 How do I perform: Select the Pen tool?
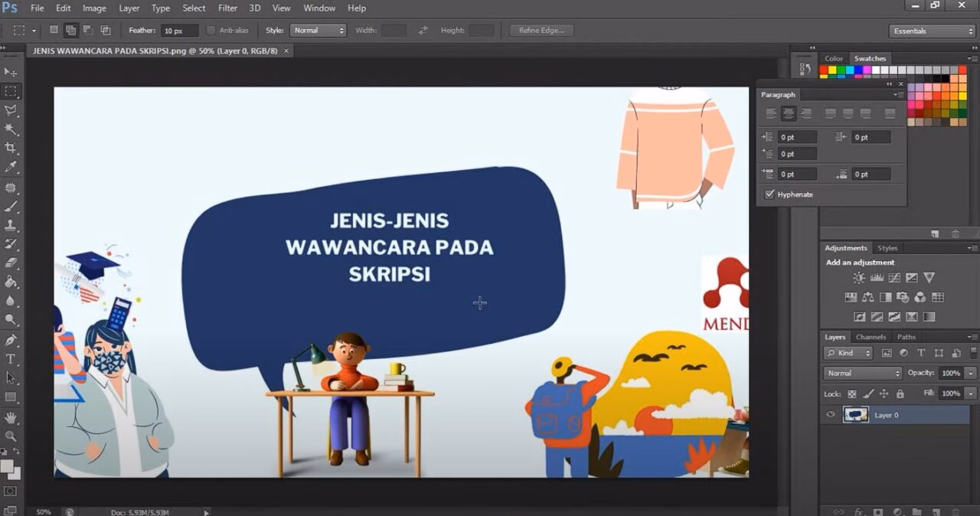tap(11, 340)
